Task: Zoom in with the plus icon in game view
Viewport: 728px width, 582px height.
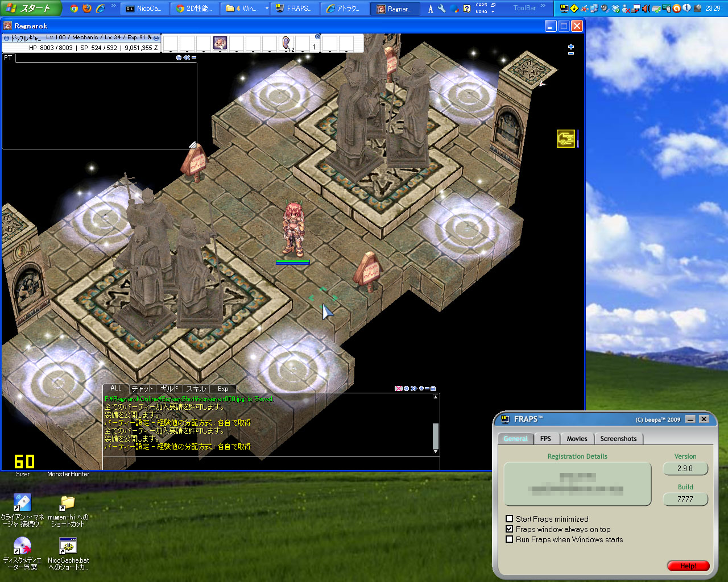Action: (x=571, y=47)
